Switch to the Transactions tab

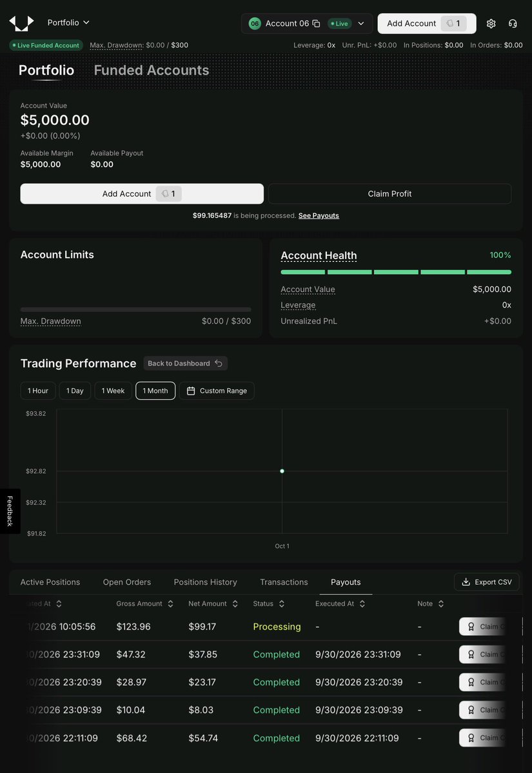coord(284,582)
